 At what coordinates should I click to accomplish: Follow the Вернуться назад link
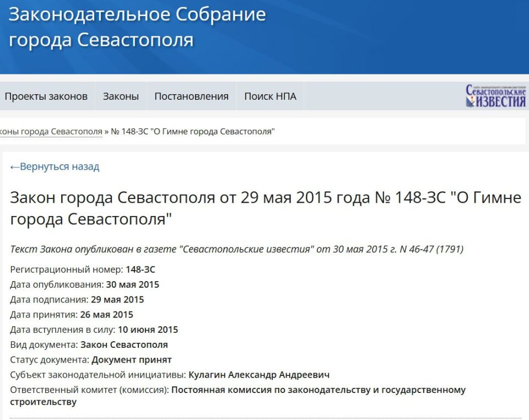pos(58,166)
